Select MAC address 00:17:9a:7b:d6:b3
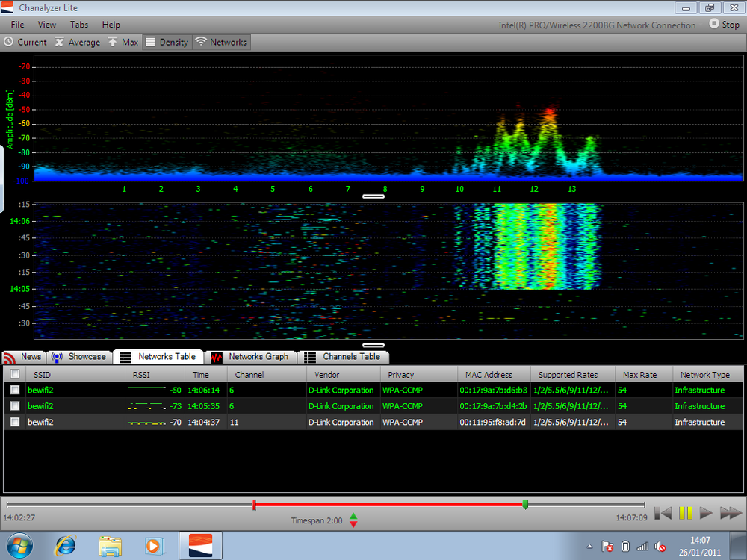 click(494, 390)
